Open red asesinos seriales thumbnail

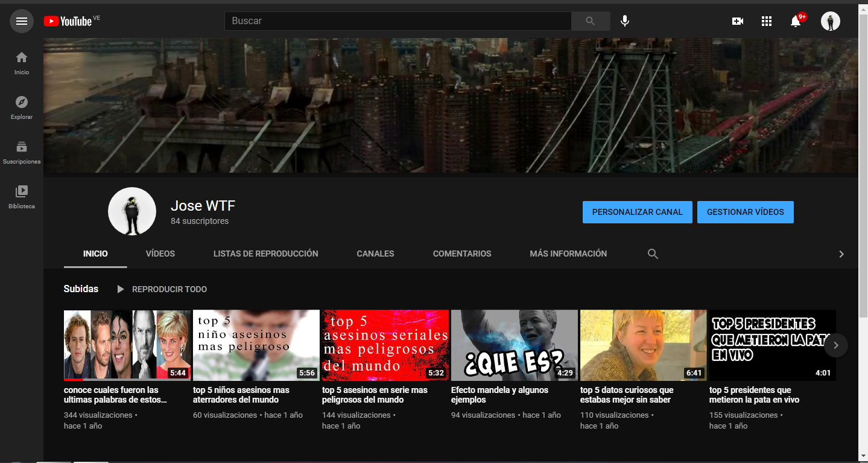[385, 345]
